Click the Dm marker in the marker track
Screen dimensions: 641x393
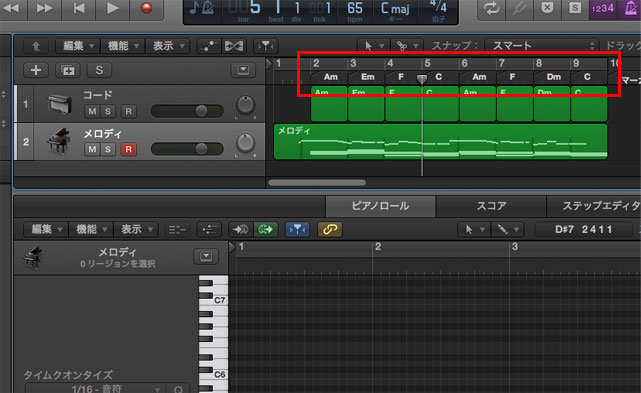coord(554,77)
